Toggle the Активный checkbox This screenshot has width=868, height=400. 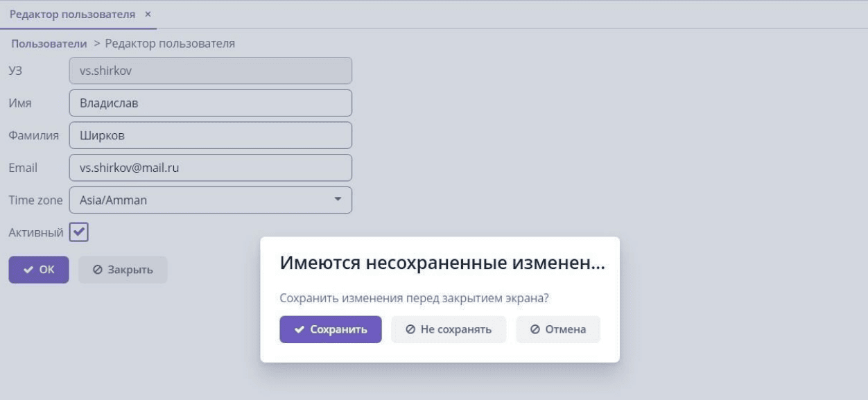tap(79, 232)
